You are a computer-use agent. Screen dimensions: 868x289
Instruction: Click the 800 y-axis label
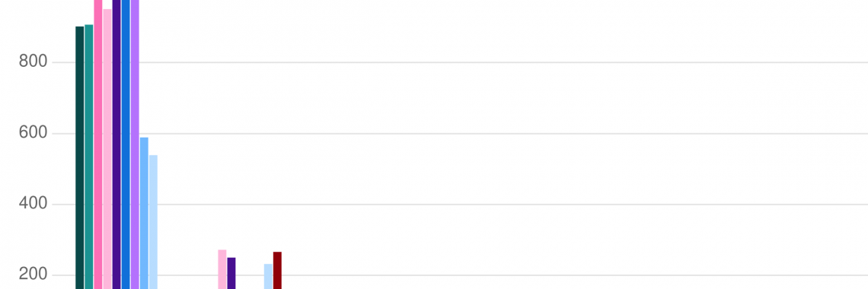point(33,62)
